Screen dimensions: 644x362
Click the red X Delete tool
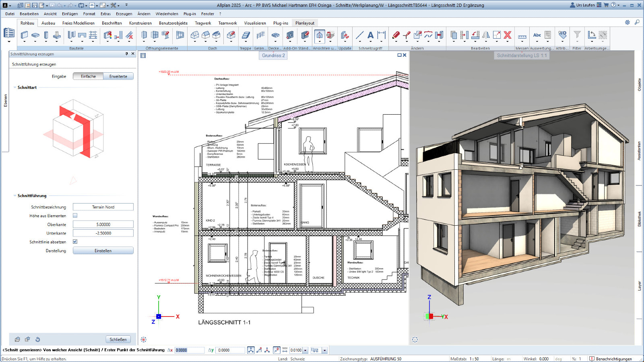[508, 35]
